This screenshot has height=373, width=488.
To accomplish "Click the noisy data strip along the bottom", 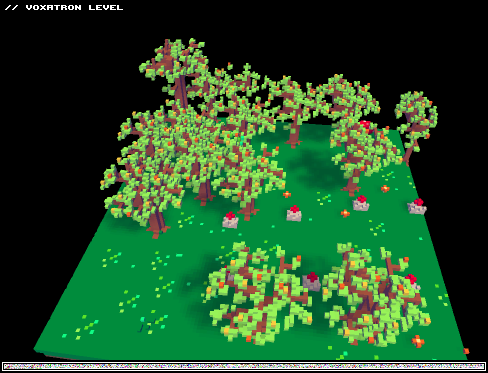I will pyautogui.click(x=244, y=366).
